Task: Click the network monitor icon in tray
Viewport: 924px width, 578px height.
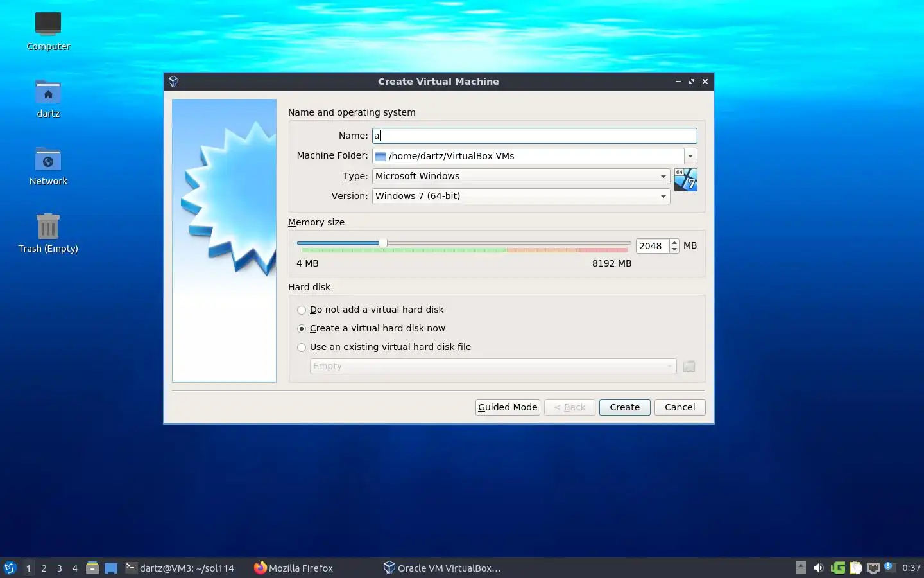Action: tap(873, 568)
